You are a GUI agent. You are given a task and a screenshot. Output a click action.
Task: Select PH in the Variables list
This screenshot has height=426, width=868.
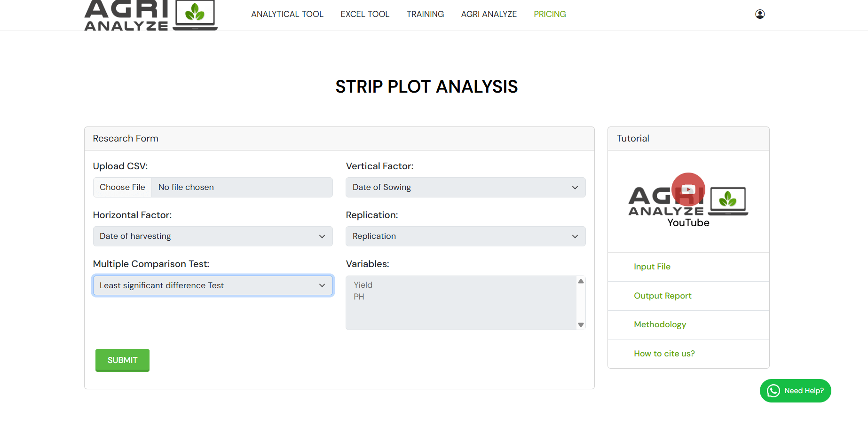[x=359, y=297]
